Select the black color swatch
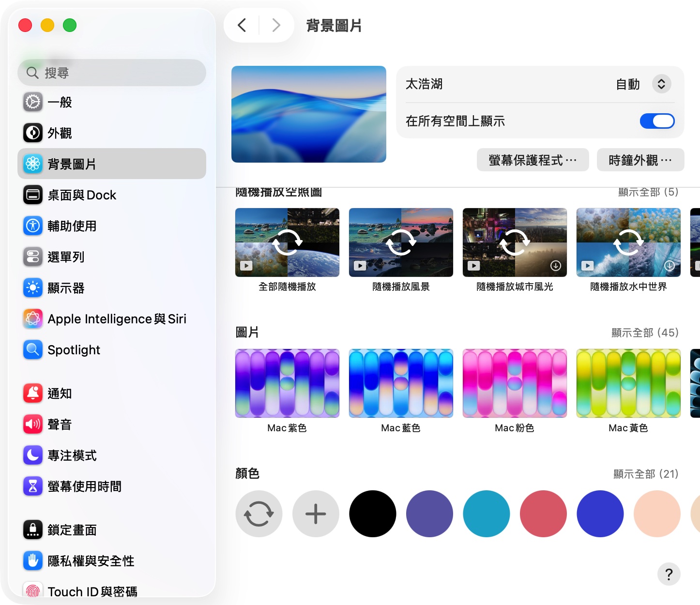Viewport: 700px width, 605px height. pos(373,514)
